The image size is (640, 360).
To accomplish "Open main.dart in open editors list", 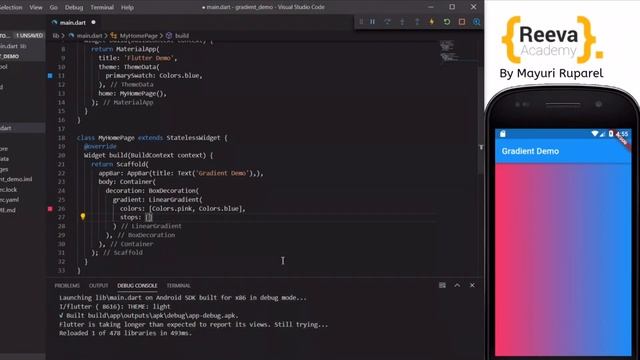I will pos(22,46).
